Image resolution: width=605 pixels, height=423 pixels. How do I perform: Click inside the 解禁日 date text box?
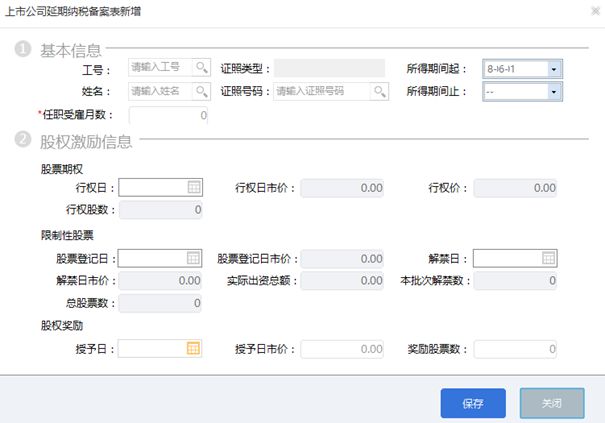click(506, 258)
